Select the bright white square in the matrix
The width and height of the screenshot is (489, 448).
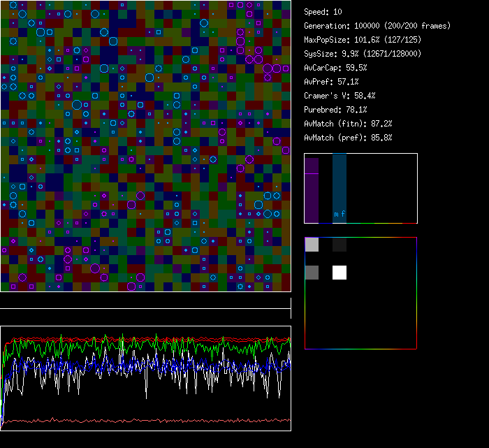(340, 273)
